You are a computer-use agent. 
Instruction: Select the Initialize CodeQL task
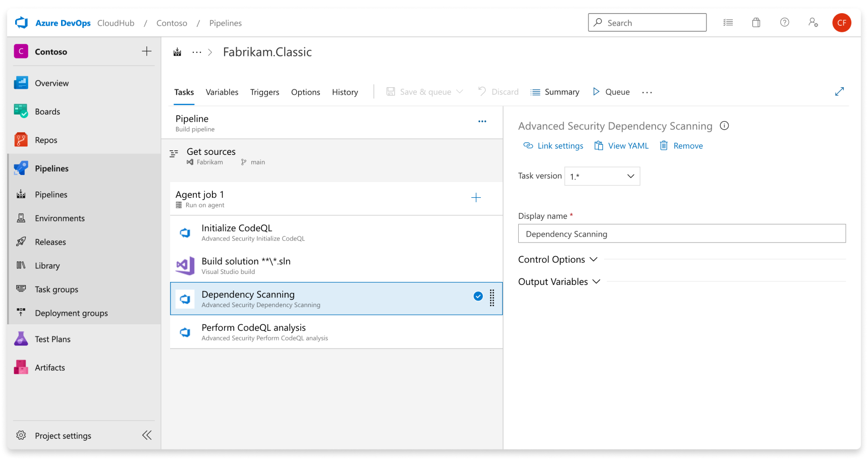(x=336, y=233)
